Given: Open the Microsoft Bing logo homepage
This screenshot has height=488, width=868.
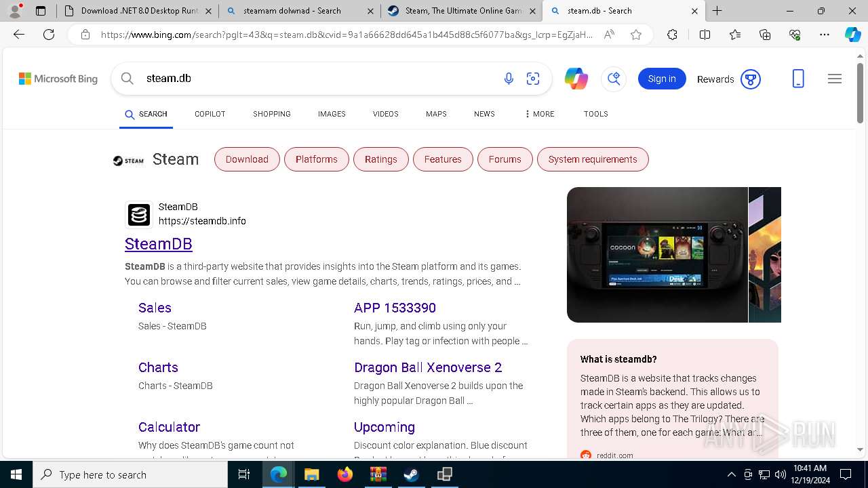Looking at the screenshot, I should [x=58, y=79].
